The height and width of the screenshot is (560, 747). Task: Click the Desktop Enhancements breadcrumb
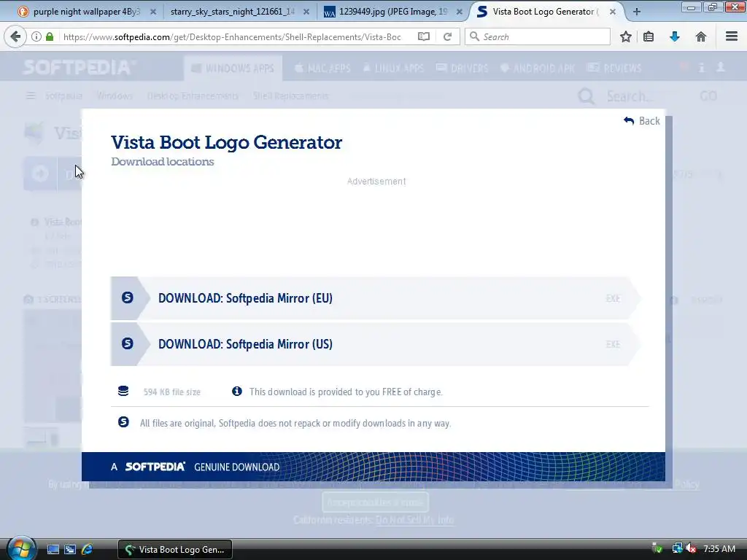click(x=193, y=96)
